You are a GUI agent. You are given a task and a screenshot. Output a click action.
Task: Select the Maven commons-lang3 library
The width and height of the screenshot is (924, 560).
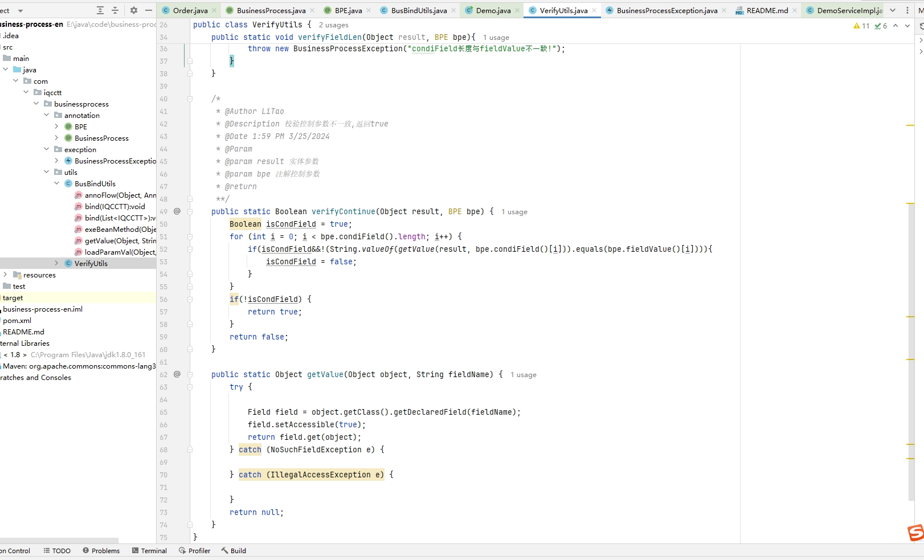pos(79,366)
